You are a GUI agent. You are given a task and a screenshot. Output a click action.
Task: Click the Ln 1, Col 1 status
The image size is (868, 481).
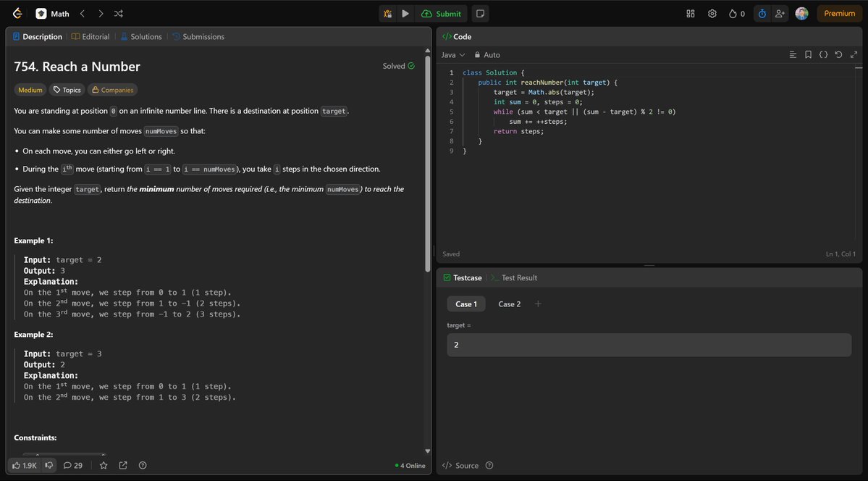coord(842,254)
